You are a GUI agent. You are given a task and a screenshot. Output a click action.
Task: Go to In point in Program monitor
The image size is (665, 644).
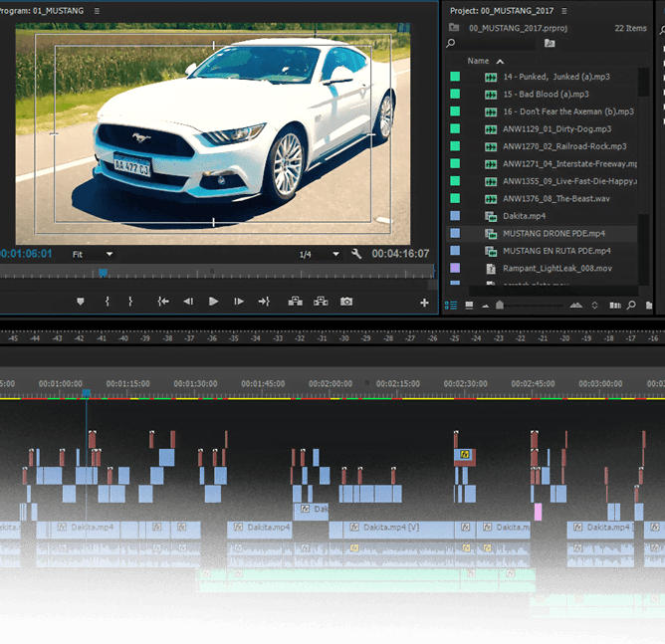163,302
